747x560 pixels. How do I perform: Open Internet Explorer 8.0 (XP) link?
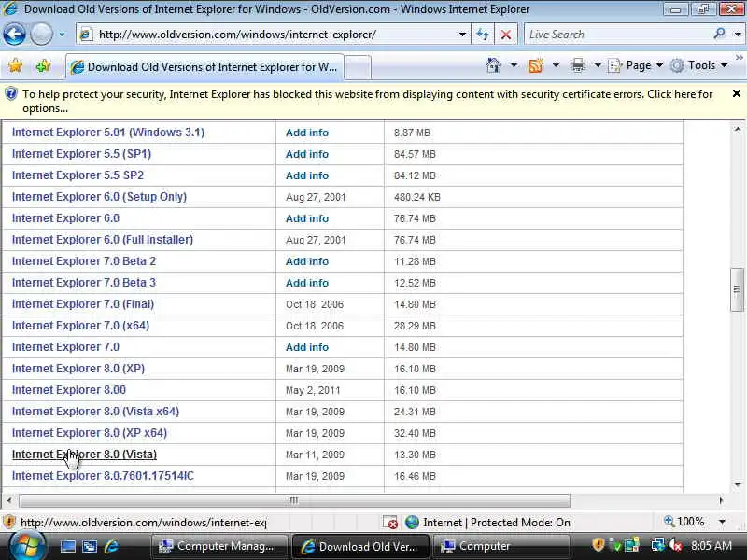tap(78, 368)
